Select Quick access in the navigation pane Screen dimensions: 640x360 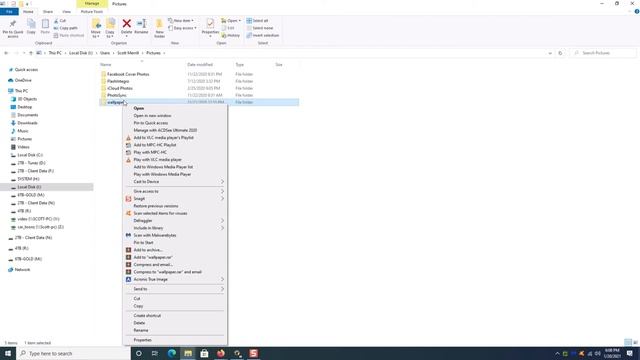click(x=26, y=70)
